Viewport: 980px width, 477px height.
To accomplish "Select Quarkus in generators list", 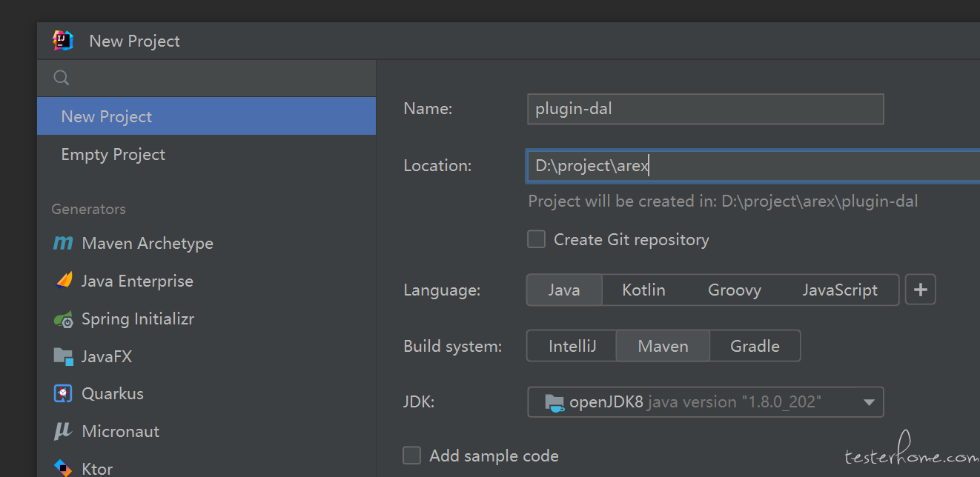I will click(x=207, y=393).
